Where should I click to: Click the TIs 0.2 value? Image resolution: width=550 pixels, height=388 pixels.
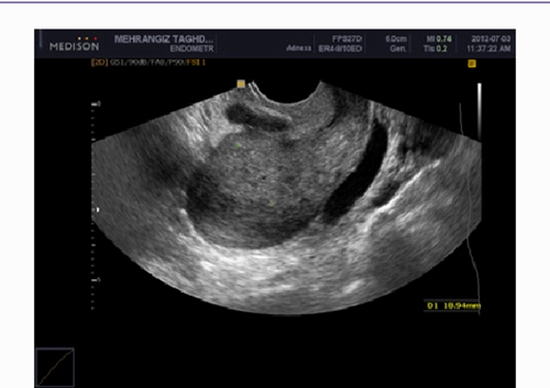click(435, 48)
